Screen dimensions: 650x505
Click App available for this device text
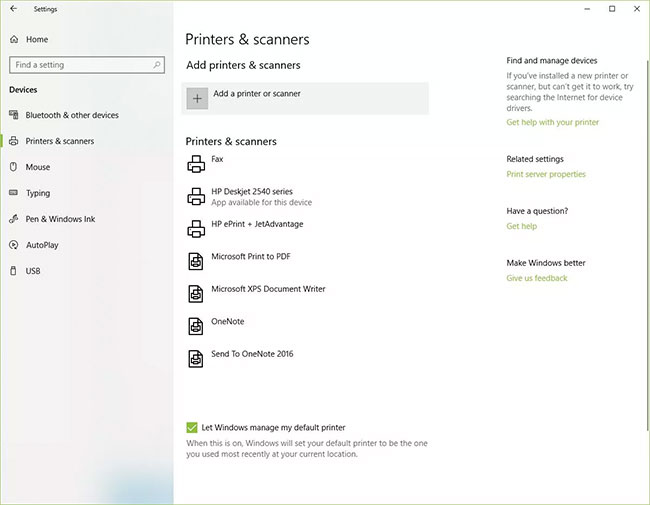(x=262, y=202)
